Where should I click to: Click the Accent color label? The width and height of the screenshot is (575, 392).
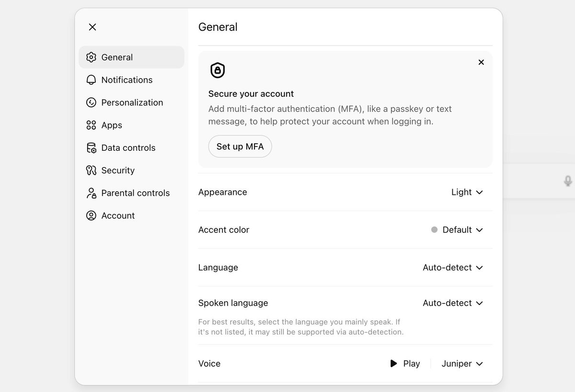[x=224, y=230]
